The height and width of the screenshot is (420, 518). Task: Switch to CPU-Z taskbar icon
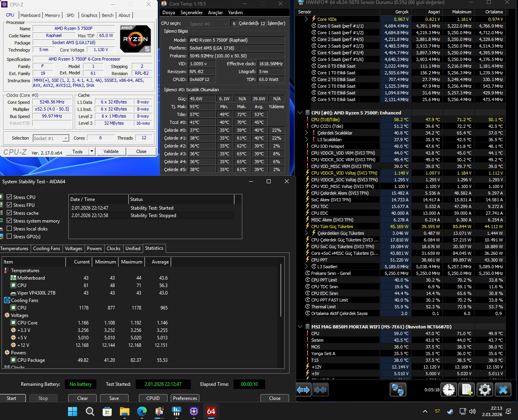[x=194, y=411]
